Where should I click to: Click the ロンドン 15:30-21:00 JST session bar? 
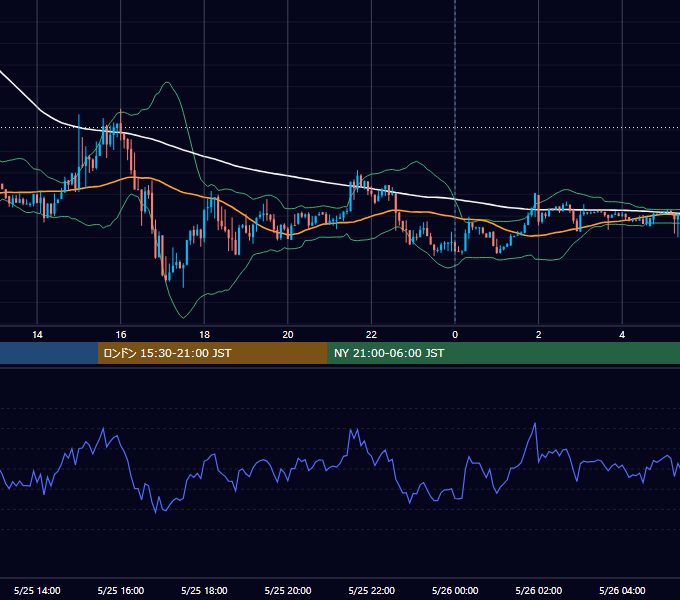212,353
